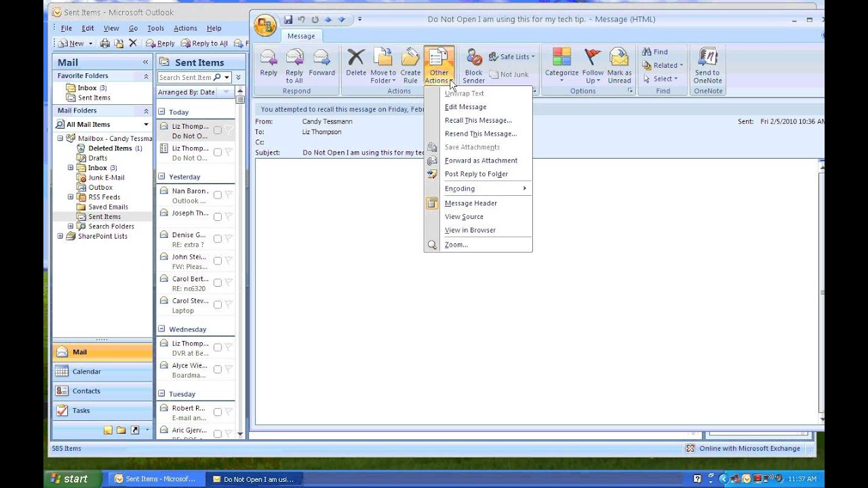The width and height of the screenshot is (868, 488).
Task: Click the Create Rule icon
Action: [x=410, y=66]
